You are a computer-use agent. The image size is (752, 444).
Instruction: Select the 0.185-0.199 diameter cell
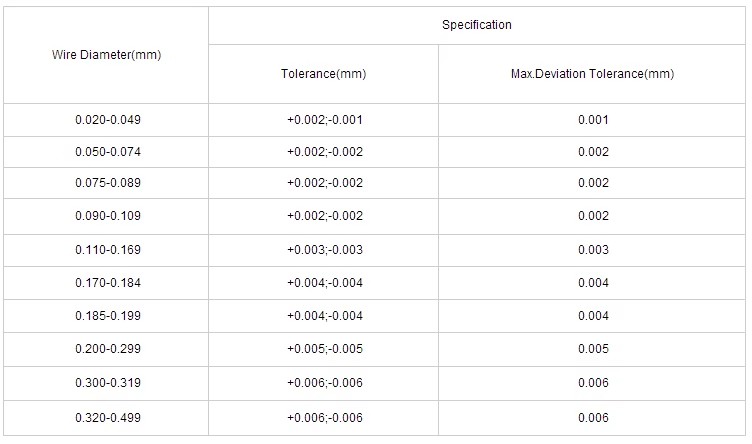click(107, 316)
